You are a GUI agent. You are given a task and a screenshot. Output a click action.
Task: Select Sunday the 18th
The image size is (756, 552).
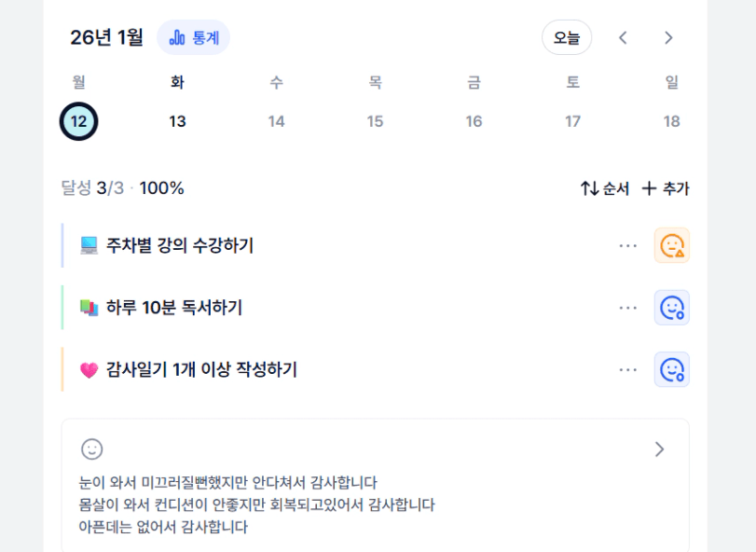[x=671, y=121]
